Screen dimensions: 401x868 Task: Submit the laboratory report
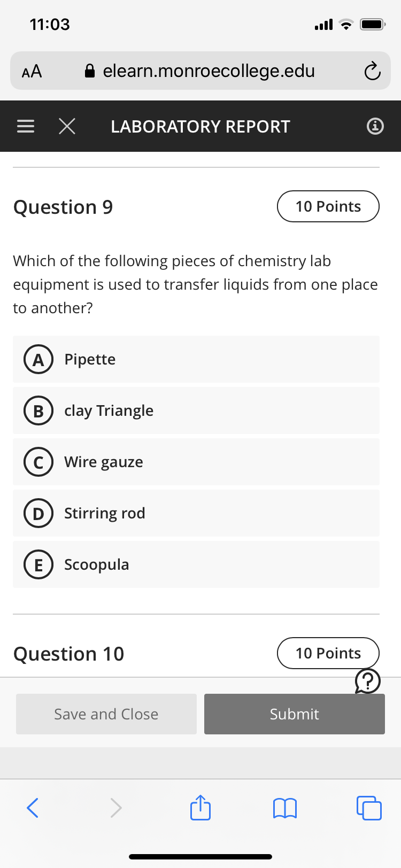point(295,714)
